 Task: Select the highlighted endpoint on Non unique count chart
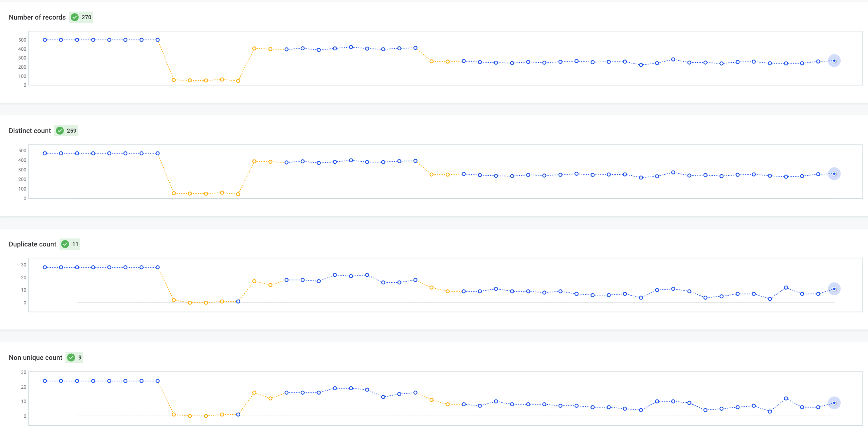(834, 402)
